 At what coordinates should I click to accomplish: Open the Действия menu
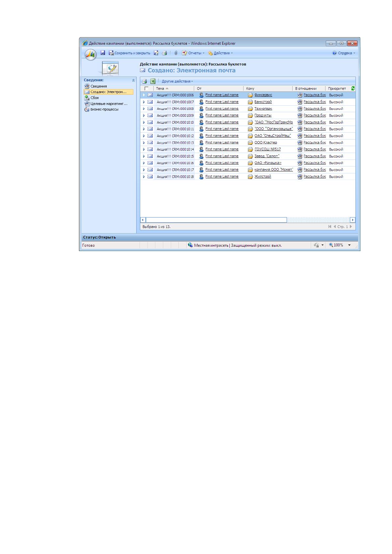[220, 53]
